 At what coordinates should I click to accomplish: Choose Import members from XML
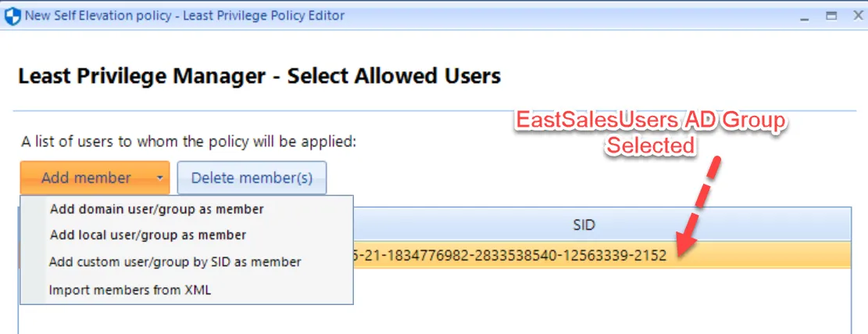130,289
